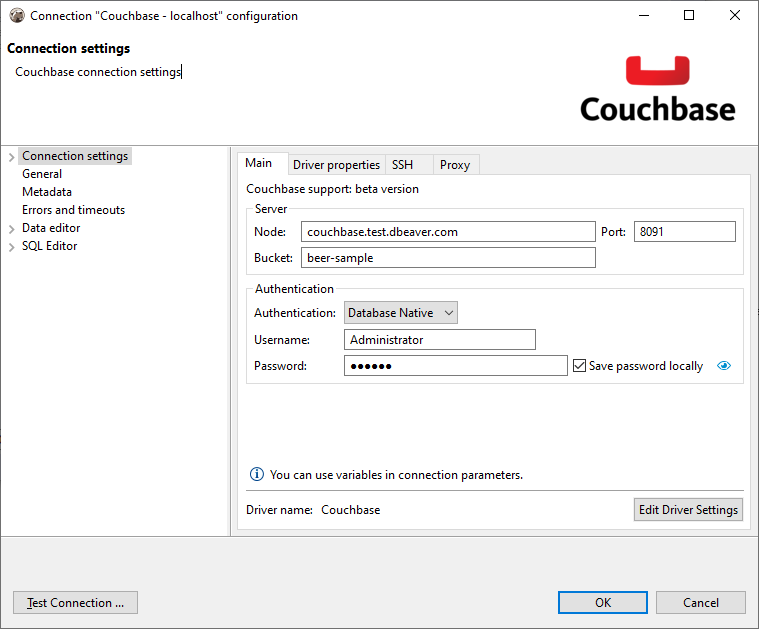Open the Authentication type dropdown
The height and width of the screenshot is (629, 759).
click(401, 313)
